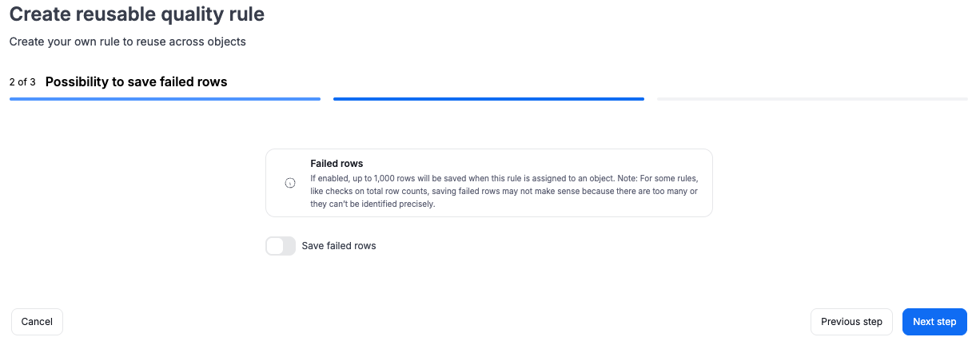Select the current dark blue progress segment
This screenshot has height=349, width=980.
tap(488, 99)
